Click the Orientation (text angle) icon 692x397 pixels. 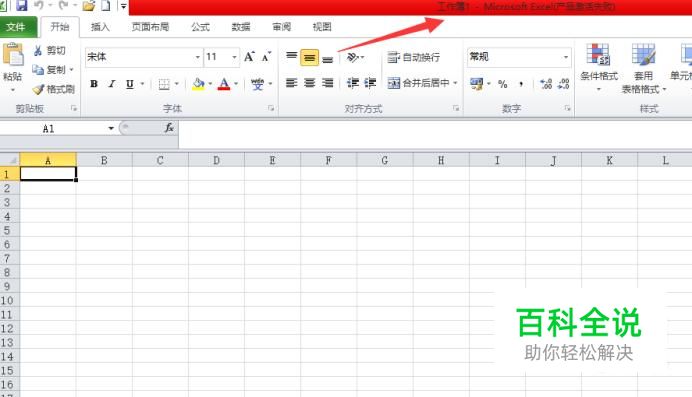coord(353,57)
